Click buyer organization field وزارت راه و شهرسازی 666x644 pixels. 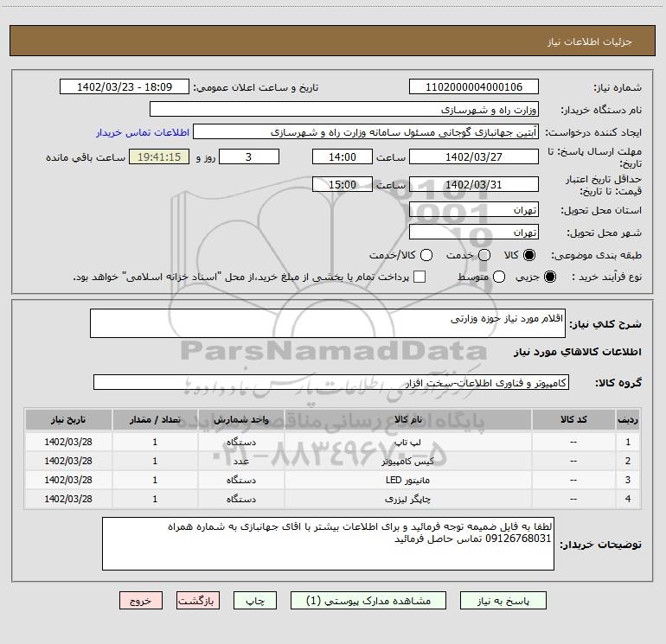coord(344,110)
